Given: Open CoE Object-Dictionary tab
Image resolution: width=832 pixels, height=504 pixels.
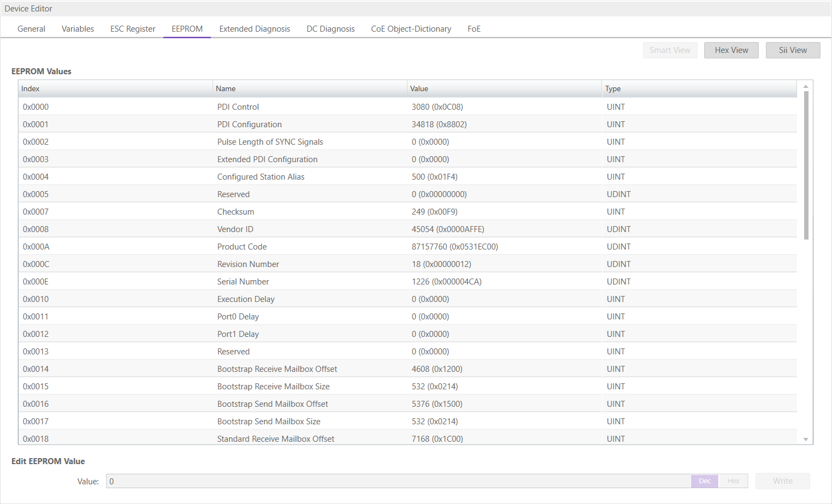Looking at the screenshot, I should (x=411, y=29).
